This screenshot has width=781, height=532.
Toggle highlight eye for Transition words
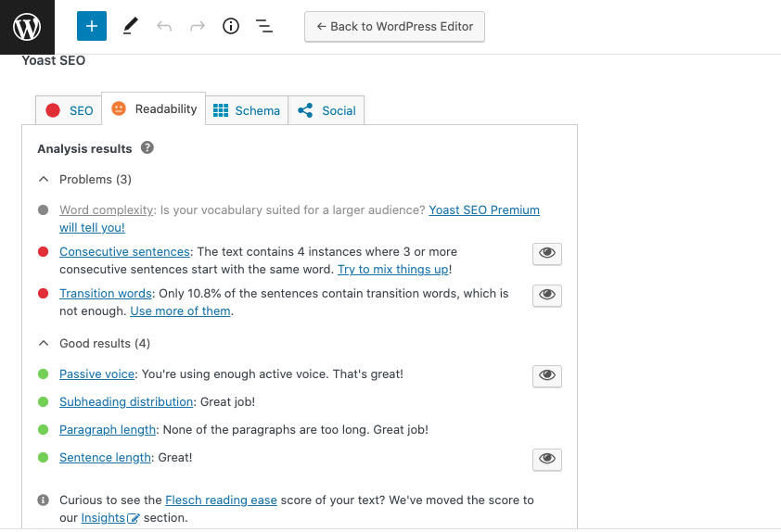pyautogui.click(x=547, y=295)
